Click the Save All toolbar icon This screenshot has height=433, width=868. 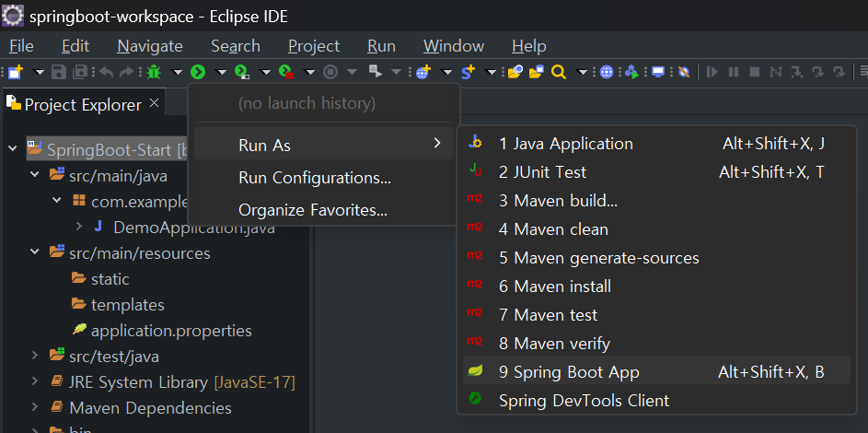80,72
